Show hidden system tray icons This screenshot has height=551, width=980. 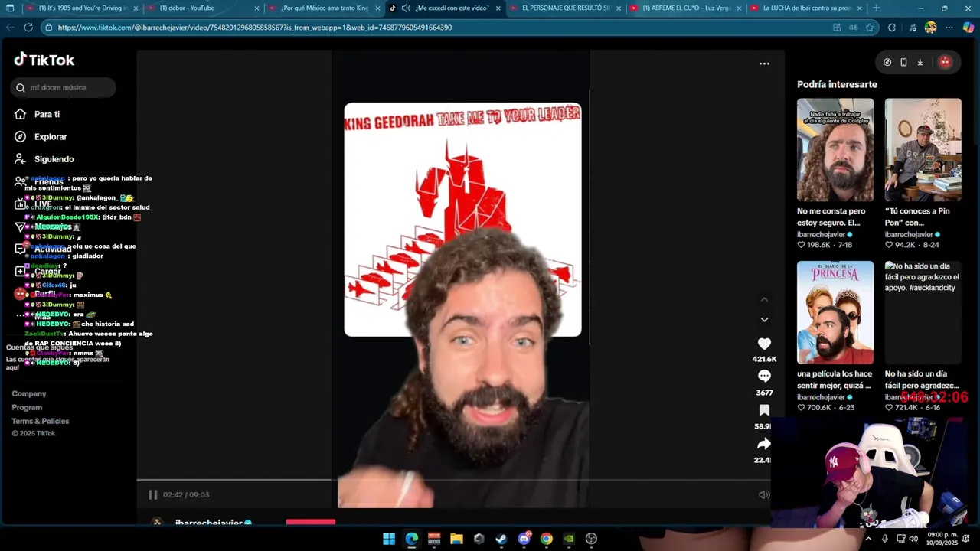tap(868, 539)
